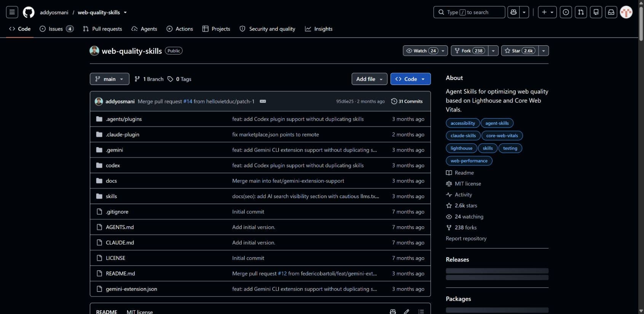644x314 pixels.
Task: Star the repository
Action: [520, 51]
